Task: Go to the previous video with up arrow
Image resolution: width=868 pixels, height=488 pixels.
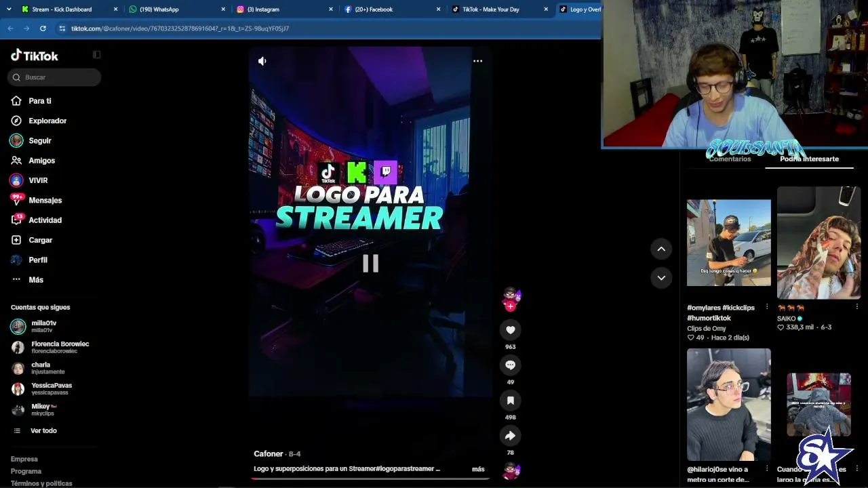Action: (x=661, y=249)
